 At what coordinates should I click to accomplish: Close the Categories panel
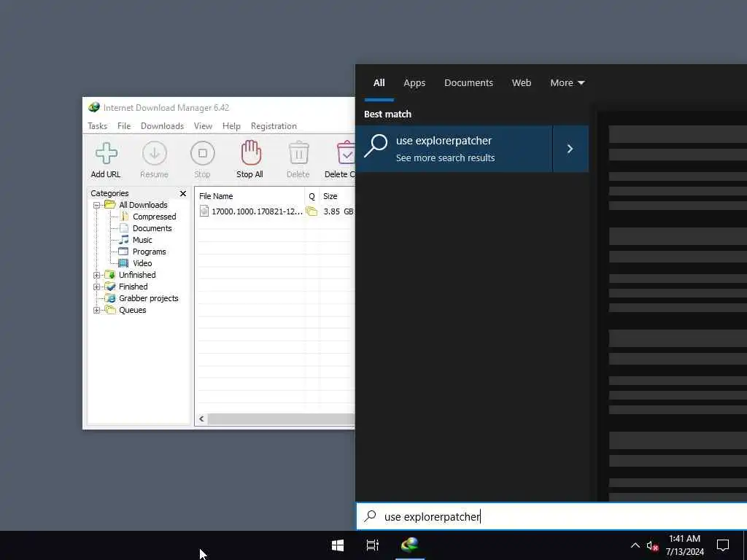(x=183, y=193)
